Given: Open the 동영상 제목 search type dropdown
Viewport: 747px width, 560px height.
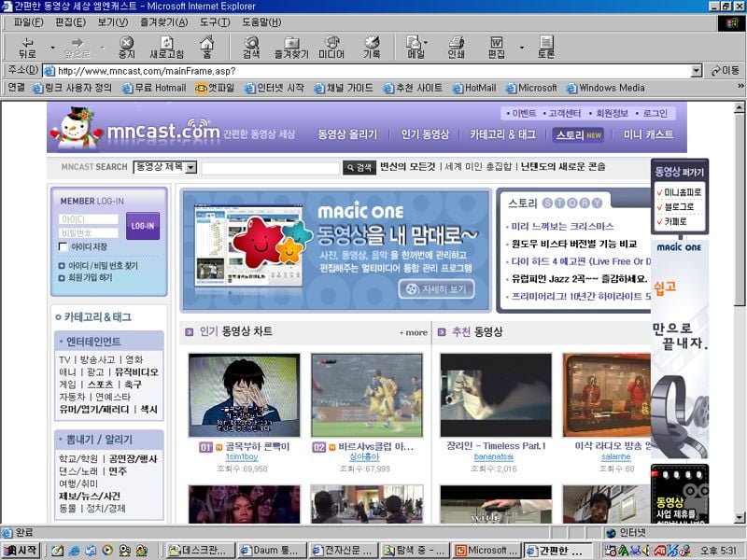Looking at the screenshot, I should [190, 168].
